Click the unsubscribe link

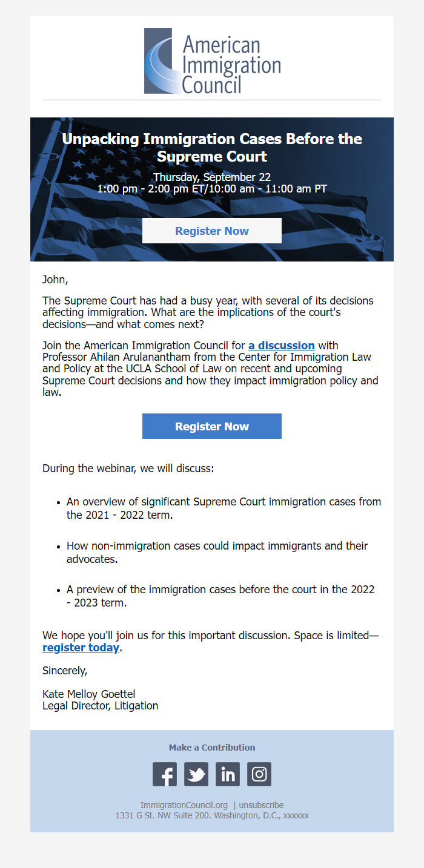(x=260, y=805)
